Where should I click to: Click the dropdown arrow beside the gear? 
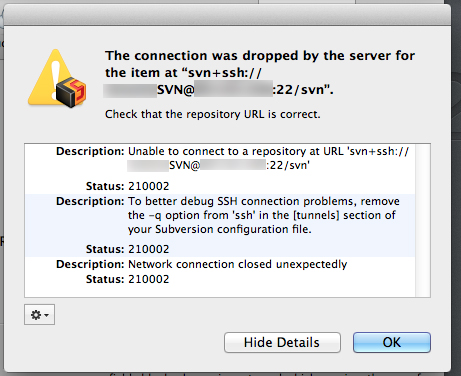click(46, 315)
